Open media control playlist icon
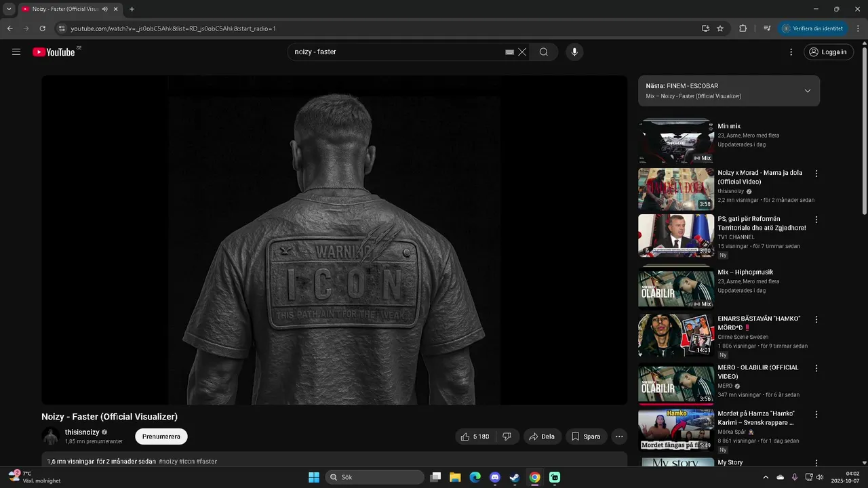This screenshot has width=868, height=488. [767, 28]
